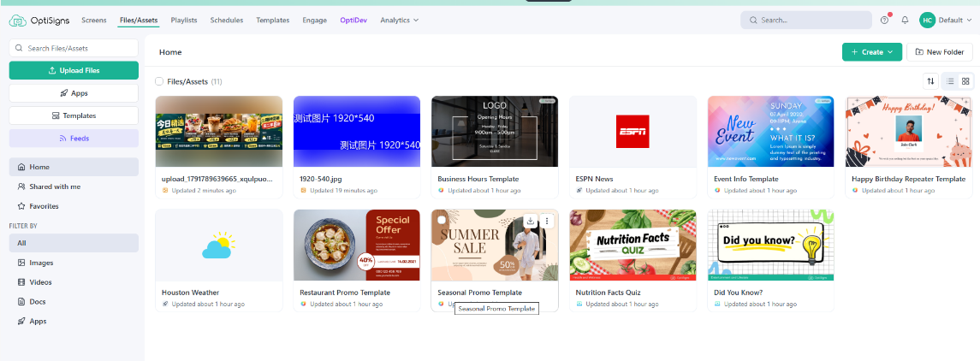Go to the Screens tab

coord(94,20)
